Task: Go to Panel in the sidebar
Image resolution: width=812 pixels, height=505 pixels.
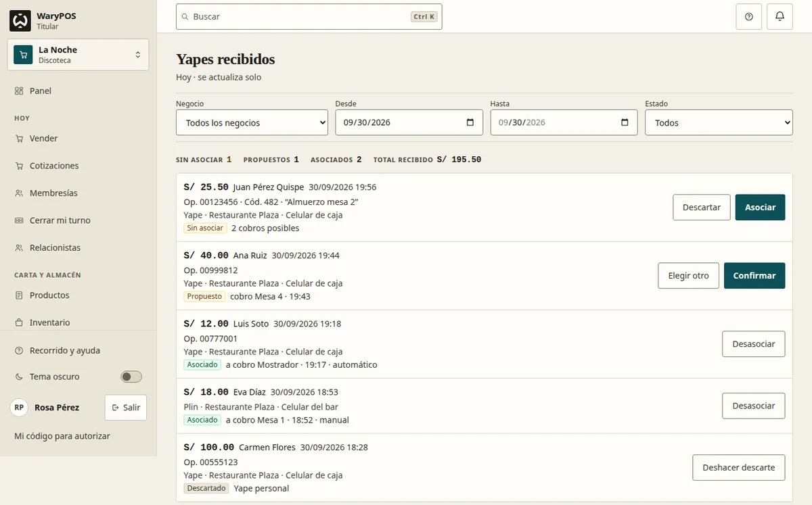Action: coord(78,91)
